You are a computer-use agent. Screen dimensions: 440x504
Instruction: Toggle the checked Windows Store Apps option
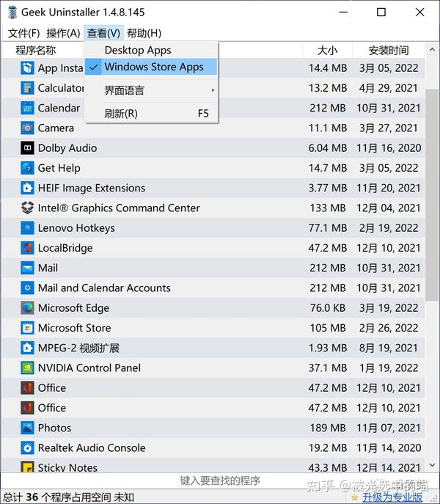pos(151,67)
